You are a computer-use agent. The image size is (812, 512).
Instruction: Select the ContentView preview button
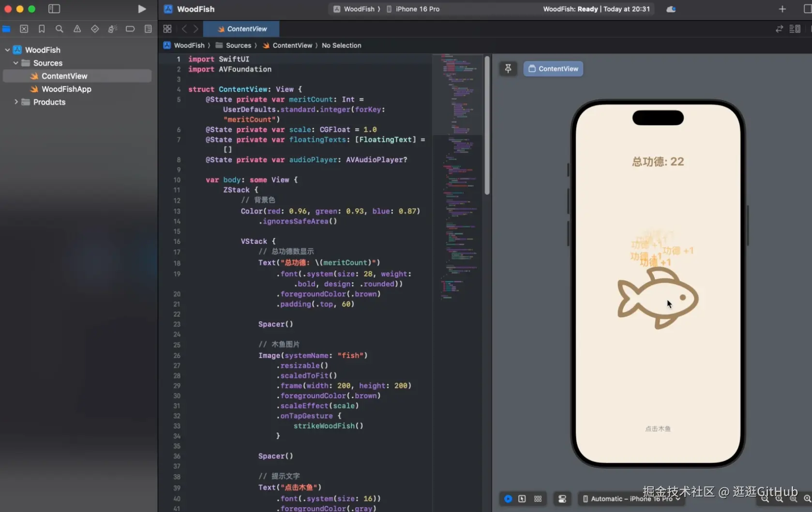pyautogui.click(x=553, y=69)
